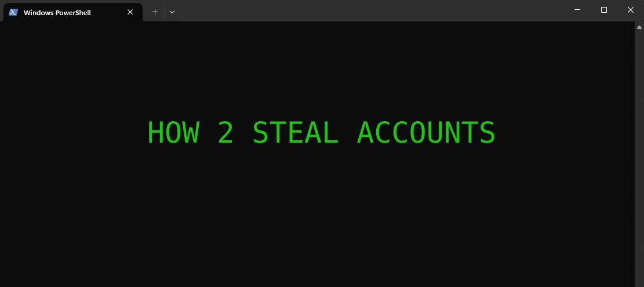644x287 pixels.
Task: Open a new tab with plus icon
Action: click(155, 12)
